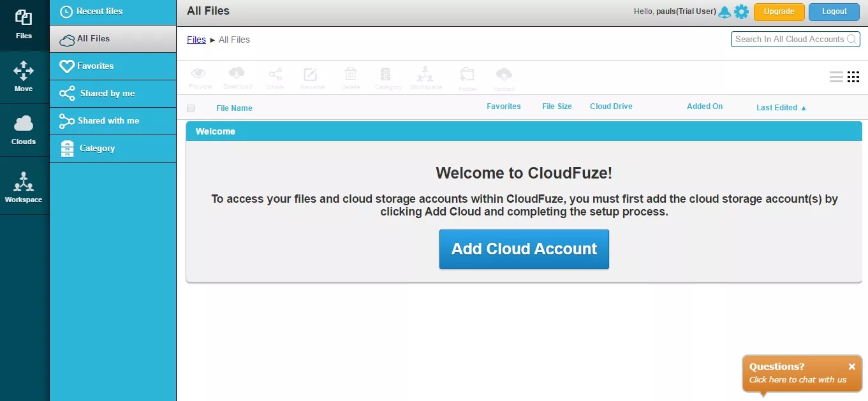Open notifications bell

[x=725, y=11]
